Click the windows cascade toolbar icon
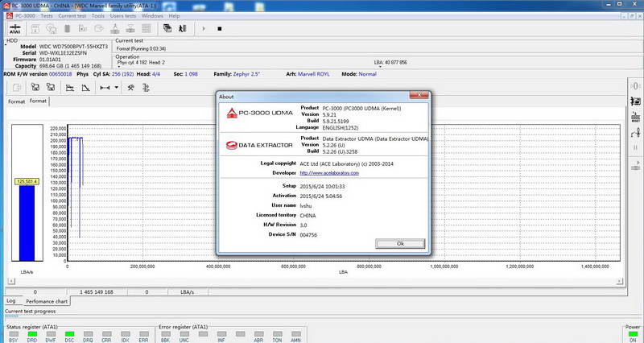The height and width of the screenshot is (343, 644). 167,28
